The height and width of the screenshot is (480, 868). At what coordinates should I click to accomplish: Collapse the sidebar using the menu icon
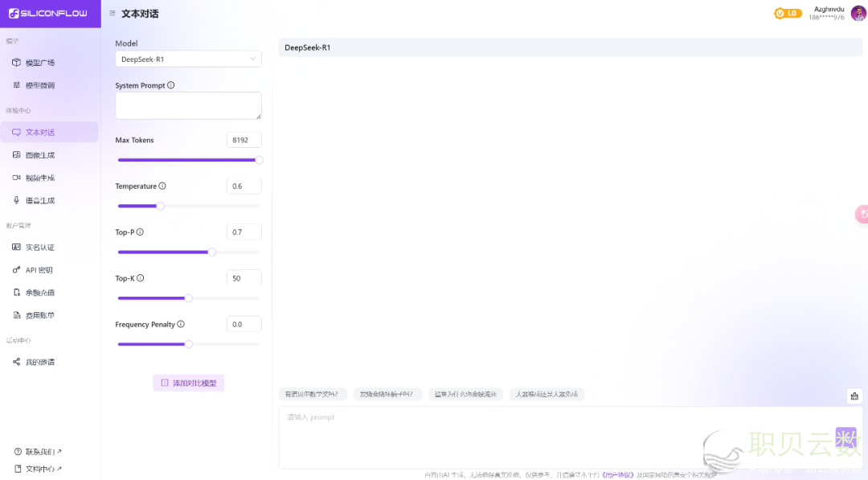pos(112,14)
